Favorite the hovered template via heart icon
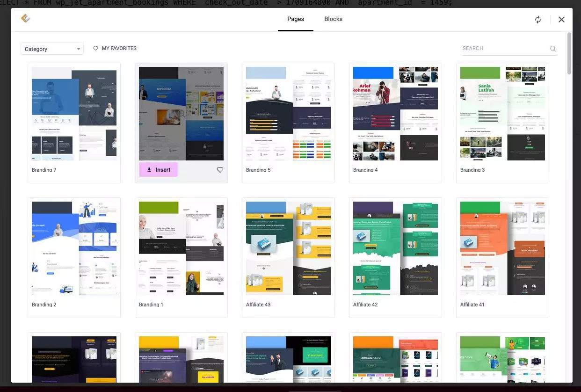This screenshot has height=392, width=581. click(220, 170)
